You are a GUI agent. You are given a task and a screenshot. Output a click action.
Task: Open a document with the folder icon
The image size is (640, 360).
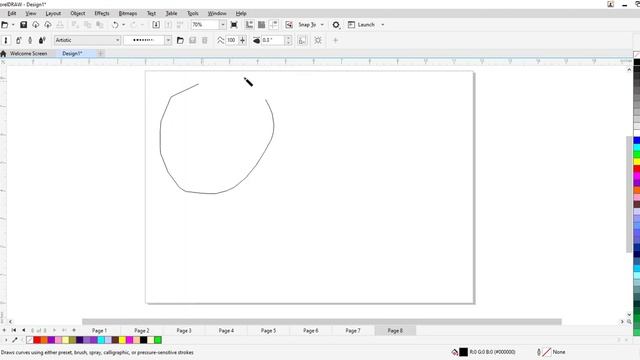coord(4,25)
